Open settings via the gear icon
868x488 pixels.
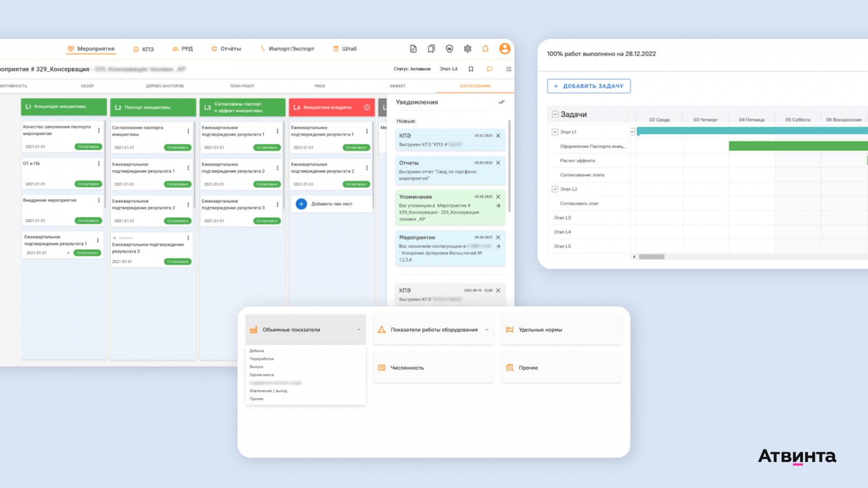pyautogui.click(x=468, y=49)
